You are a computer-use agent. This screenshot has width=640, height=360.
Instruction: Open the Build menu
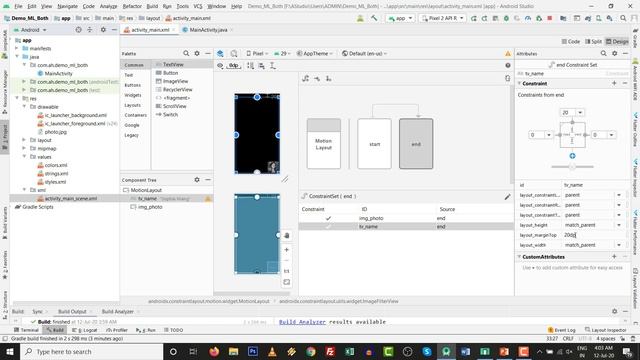152,6
